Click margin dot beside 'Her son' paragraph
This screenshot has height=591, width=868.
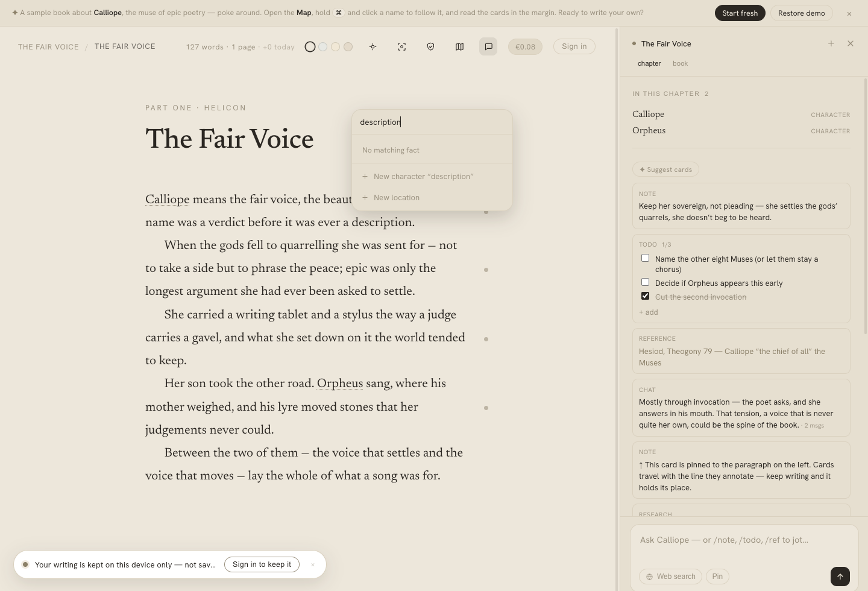486,408
